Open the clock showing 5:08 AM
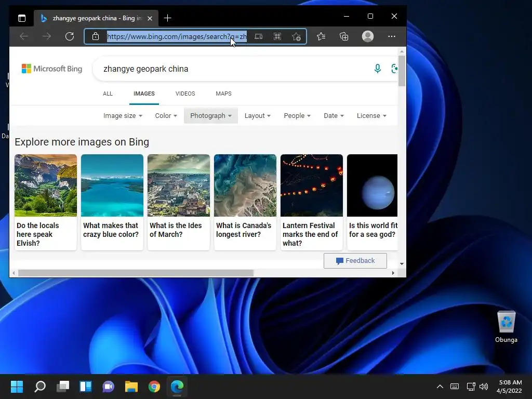532x399 pixels. pyautogui.click(x=509, y=387)
